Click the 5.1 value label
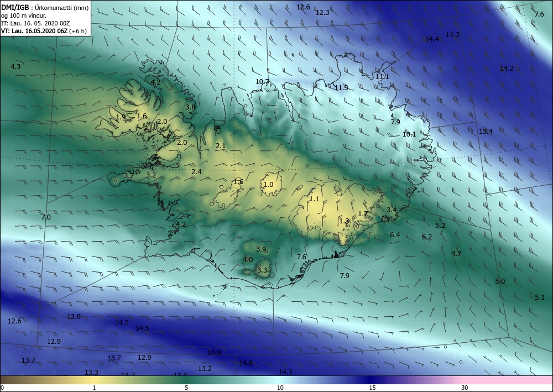 (x=540, y=297)
